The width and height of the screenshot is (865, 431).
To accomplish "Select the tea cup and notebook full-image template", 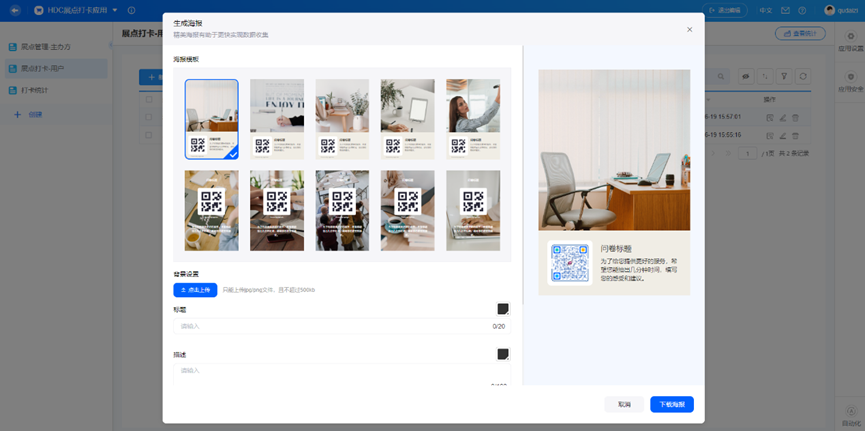I will (212, 211).
